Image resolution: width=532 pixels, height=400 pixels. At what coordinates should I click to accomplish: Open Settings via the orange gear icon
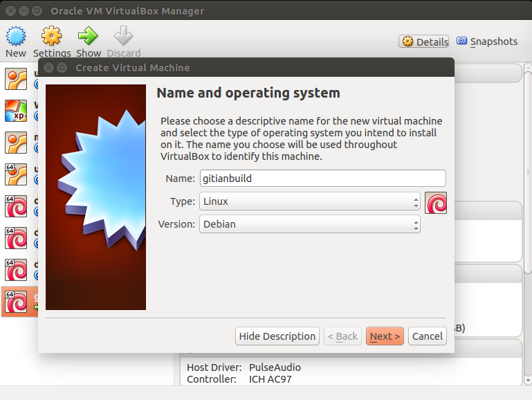pyautogui.click(x=51, y=37)
